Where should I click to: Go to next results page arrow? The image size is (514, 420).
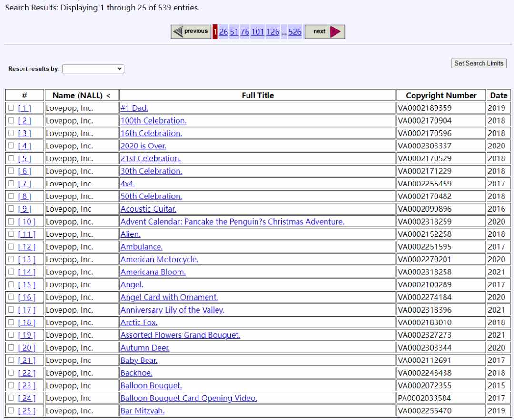coord(325,32)
